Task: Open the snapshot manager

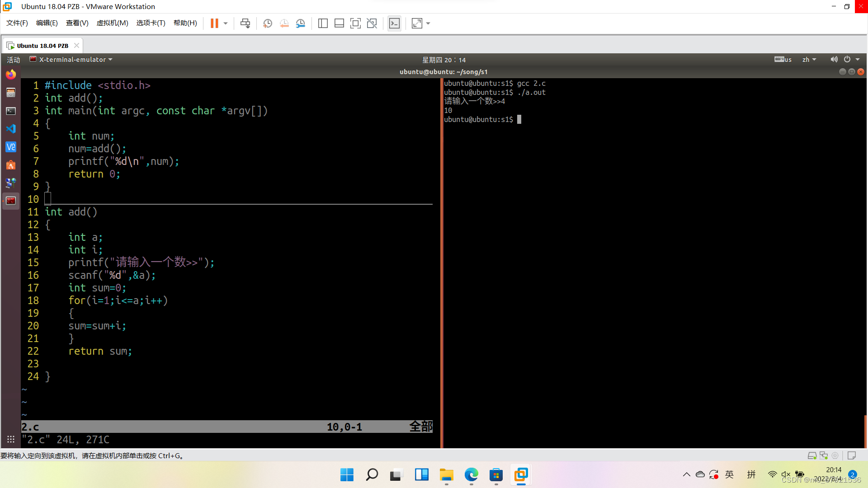Action: pyautogui.click(x=300, y=23)
